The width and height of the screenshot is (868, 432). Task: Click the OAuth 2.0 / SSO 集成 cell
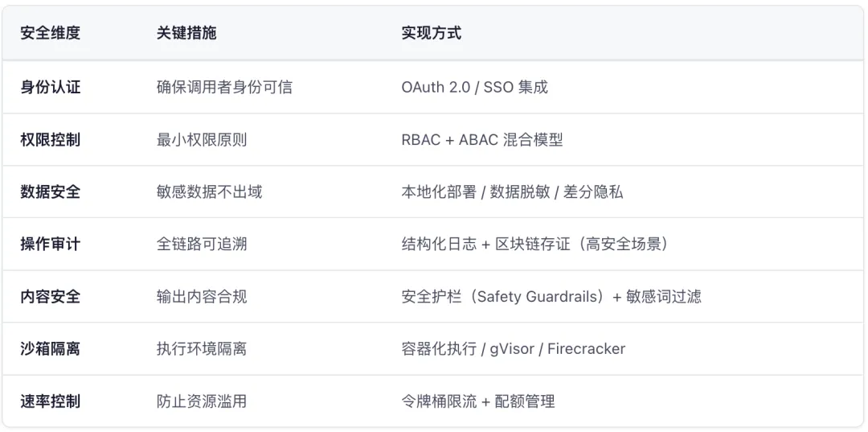(475, 87)
